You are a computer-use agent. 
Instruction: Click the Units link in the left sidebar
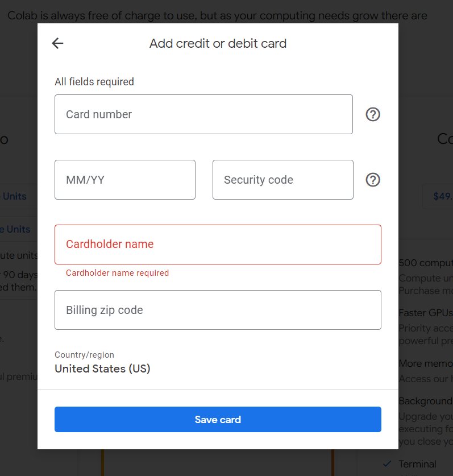(14, 196)
